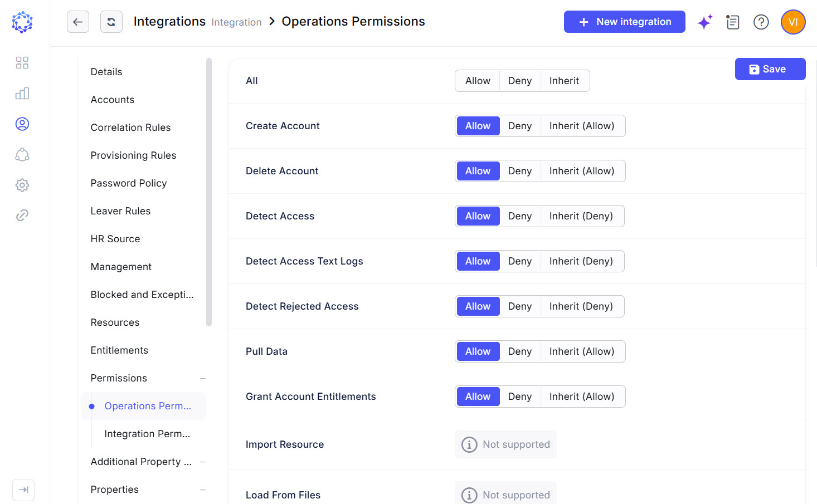This screenshot has width=817, height=504.
Task: Refresh the page with the reload icon
Action: [111, 22]
